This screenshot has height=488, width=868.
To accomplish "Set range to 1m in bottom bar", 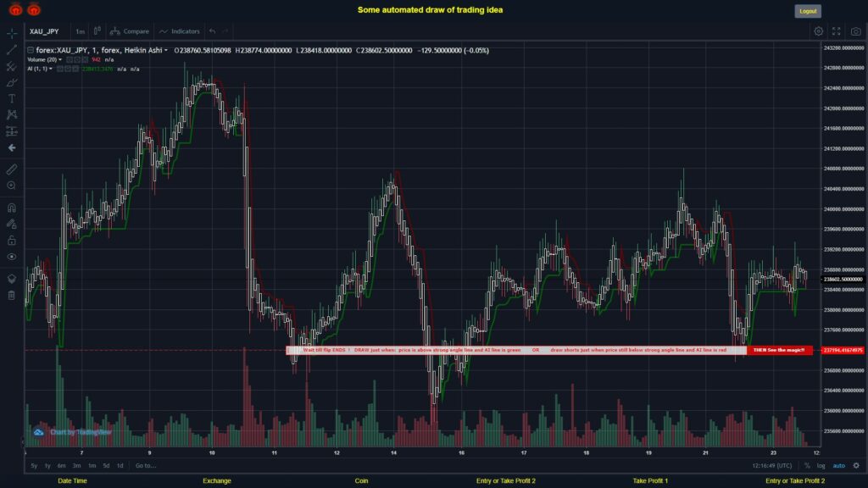I will (92, 466).
